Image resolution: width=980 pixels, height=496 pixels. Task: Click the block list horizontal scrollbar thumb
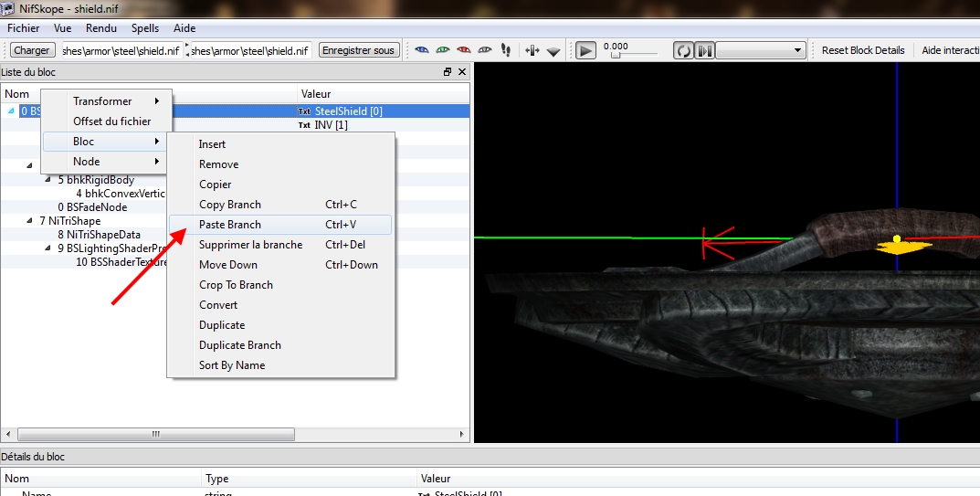155,434
